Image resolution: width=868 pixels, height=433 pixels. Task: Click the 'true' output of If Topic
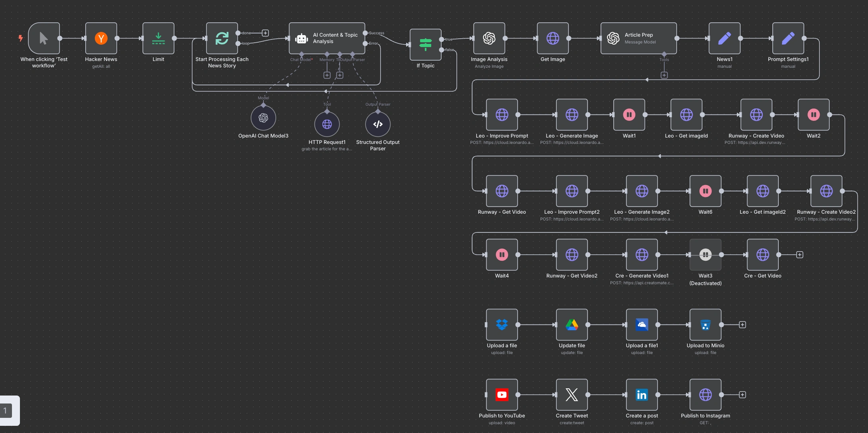(x=442, y=39)
